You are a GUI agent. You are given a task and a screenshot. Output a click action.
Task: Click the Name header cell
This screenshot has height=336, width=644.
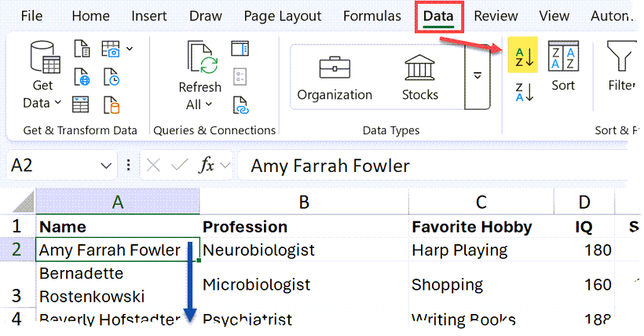[x=118, y=226]
